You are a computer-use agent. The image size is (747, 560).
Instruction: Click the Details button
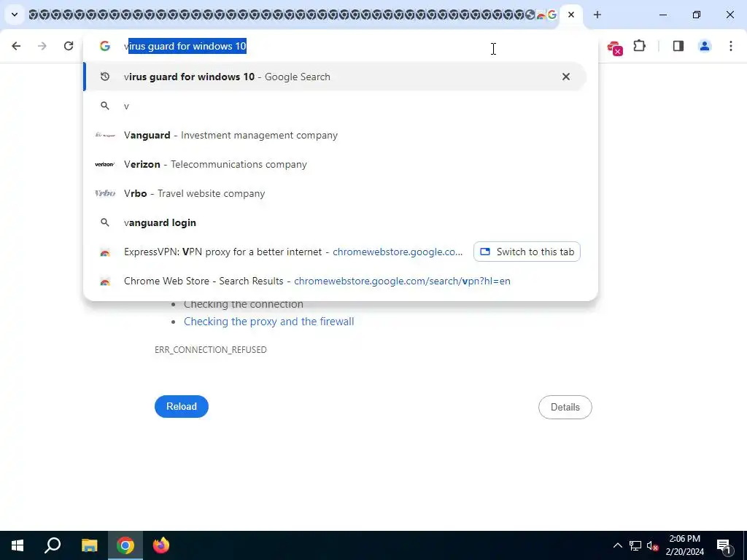click(565, 407)
